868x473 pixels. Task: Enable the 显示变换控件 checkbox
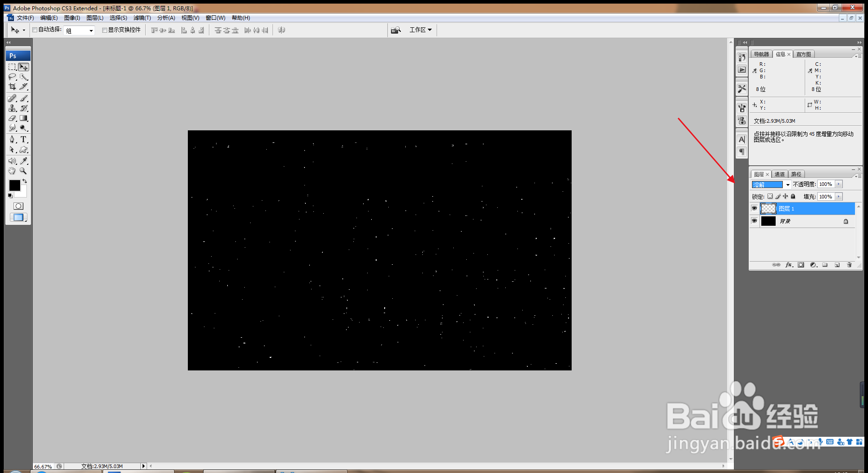tap(104, 30)
